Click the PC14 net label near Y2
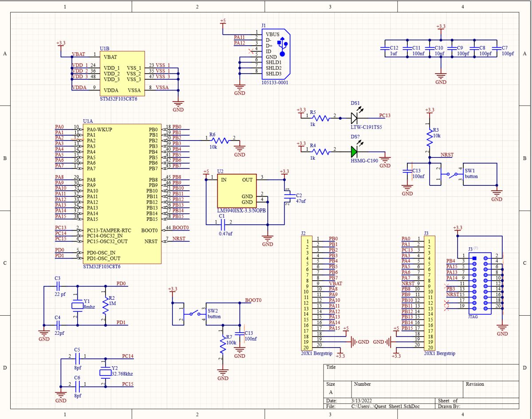Screen dimensions: 532x419 coord(128,356)
